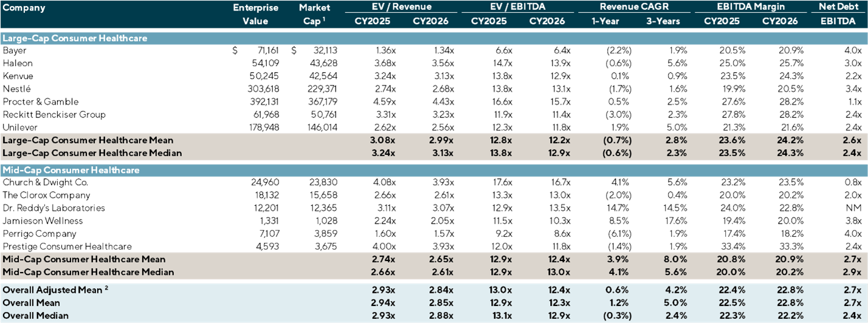Click the Market Cap column header
The height and width of the screenshot is (323, 868).
(315, 15)
